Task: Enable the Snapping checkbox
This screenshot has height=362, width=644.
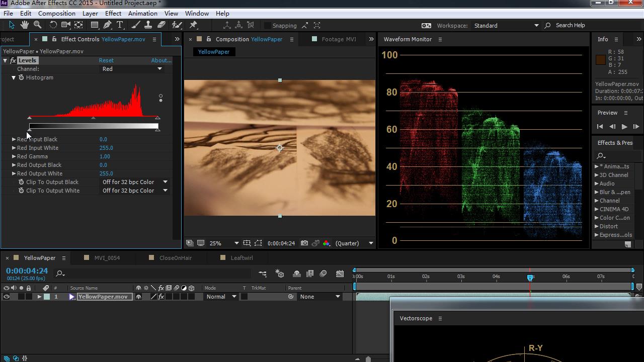Action: click(x=268, y=26)
